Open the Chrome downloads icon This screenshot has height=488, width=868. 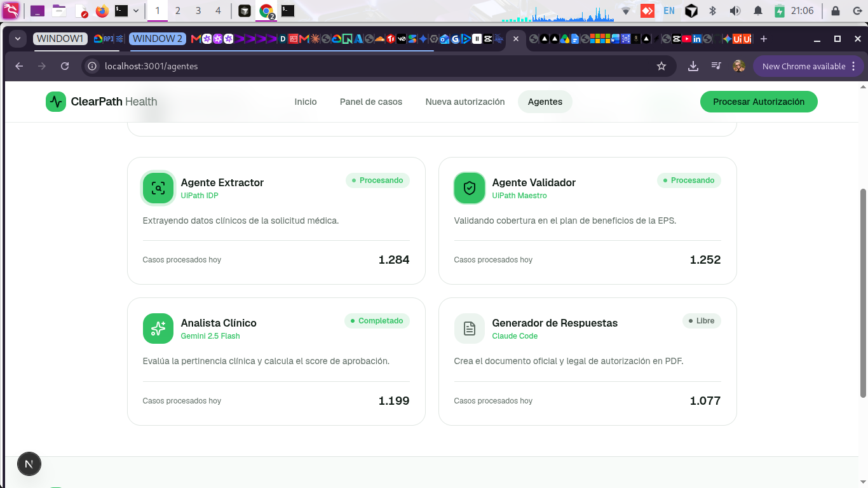pos(693,66)
